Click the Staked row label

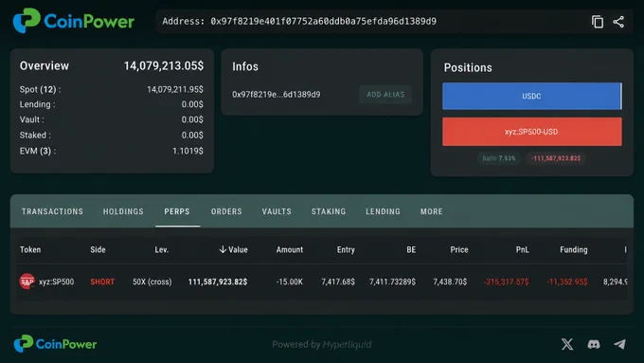tap(35, 136)
